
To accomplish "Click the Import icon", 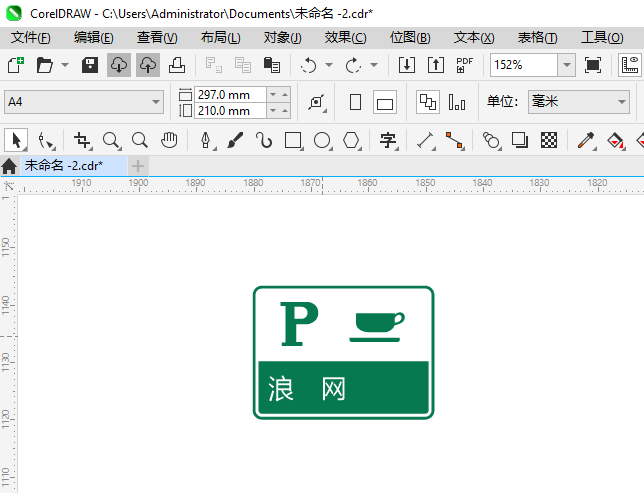I will 407,65.
